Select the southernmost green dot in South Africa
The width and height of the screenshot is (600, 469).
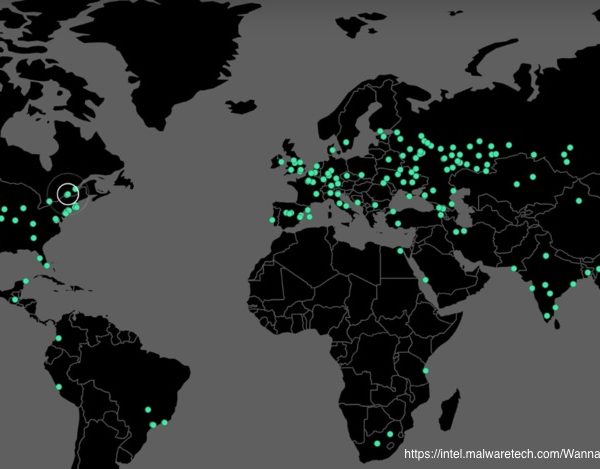[x=376, y=443]
